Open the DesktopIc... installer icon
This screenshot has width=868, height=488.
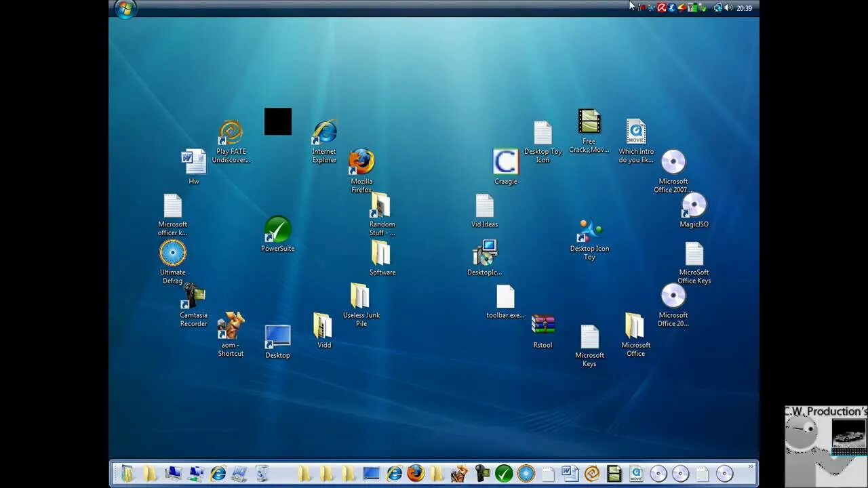485,258
